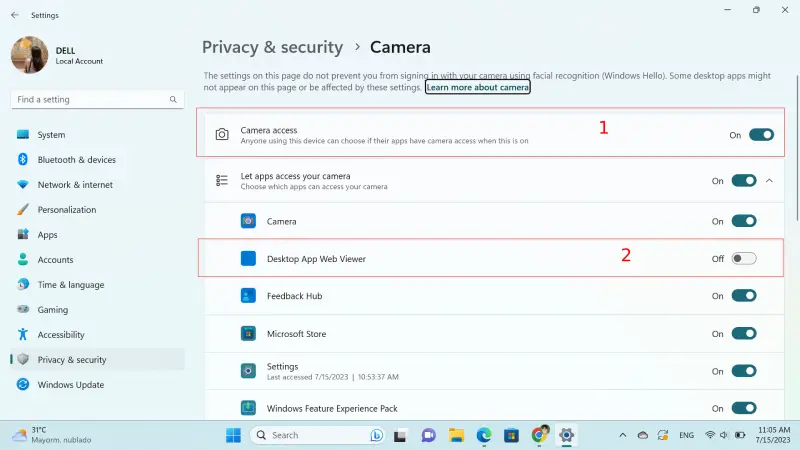Open Accounts settings
Screen dimensions: 800x450
tap(97, 260)
